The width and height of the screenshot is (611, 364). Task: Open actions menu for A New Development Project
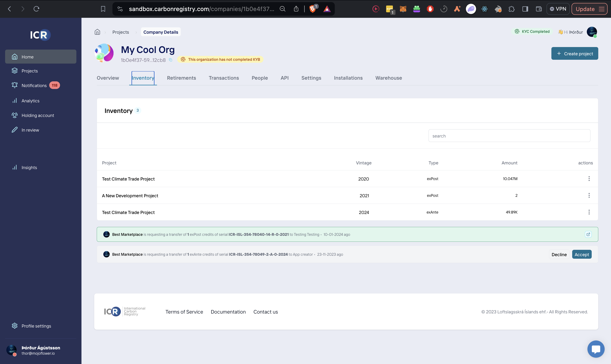[x=589, y=195]
